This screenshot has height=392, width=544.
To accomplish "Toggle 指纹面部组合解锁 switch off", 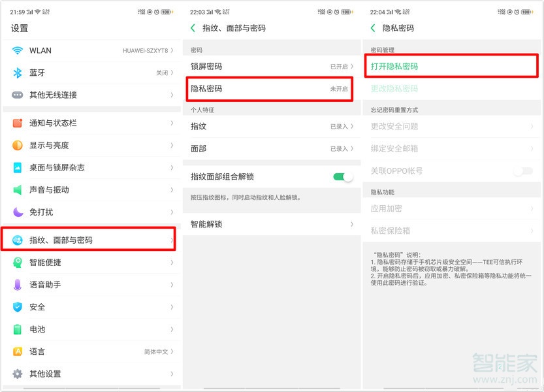I will [342, 176].
